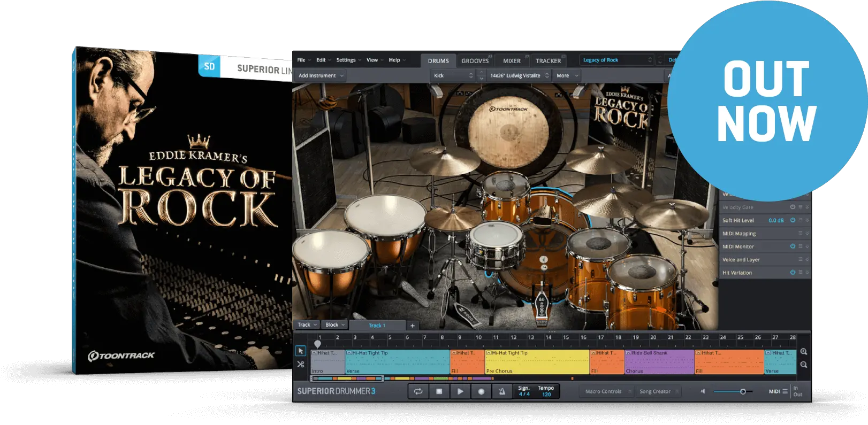Toggle loop playback in transport
This screenshot has width=868, height=425.
[x=418, y=391]
